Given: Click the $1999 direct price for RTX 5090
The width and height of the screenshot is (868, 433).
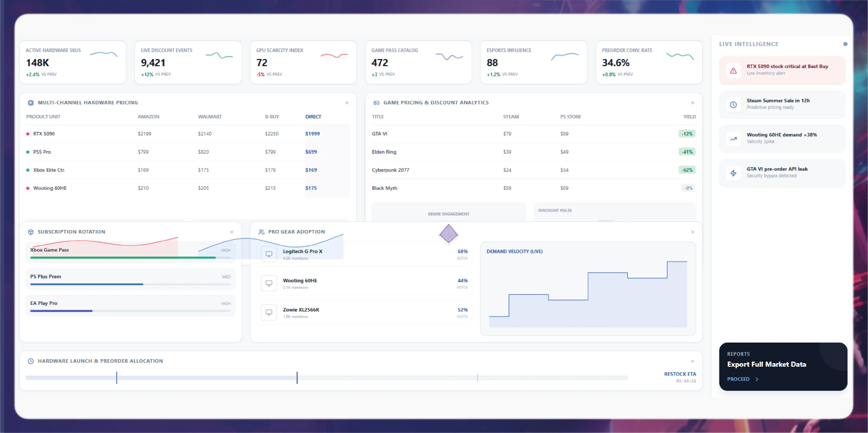Looking at the screenshot, I should 312,134.
